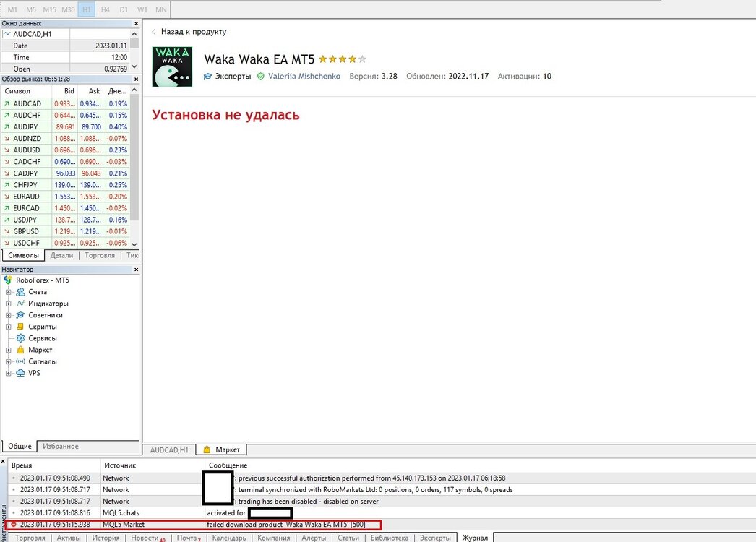The width and height of the screenshot is (756, 542).
Task: Select the M5 timeframe button
Action: coord(31,9)
